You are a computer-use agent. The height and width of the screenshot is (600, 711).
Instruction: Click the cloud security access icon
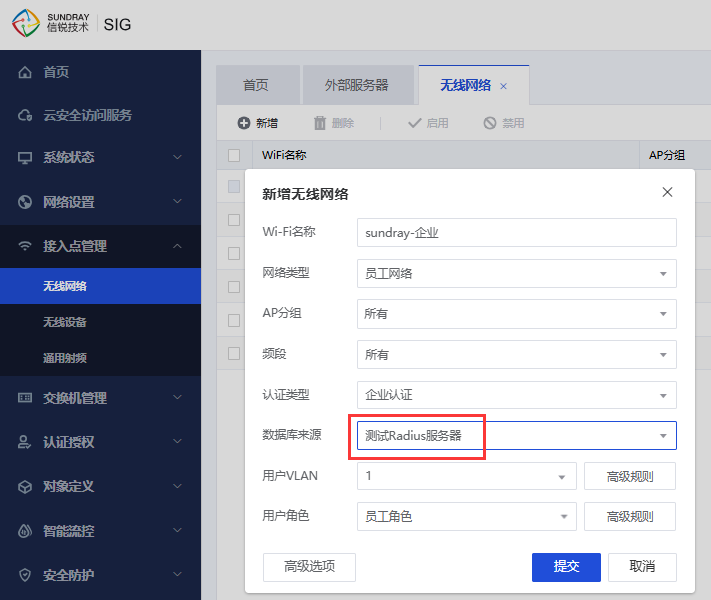[25, 115]
